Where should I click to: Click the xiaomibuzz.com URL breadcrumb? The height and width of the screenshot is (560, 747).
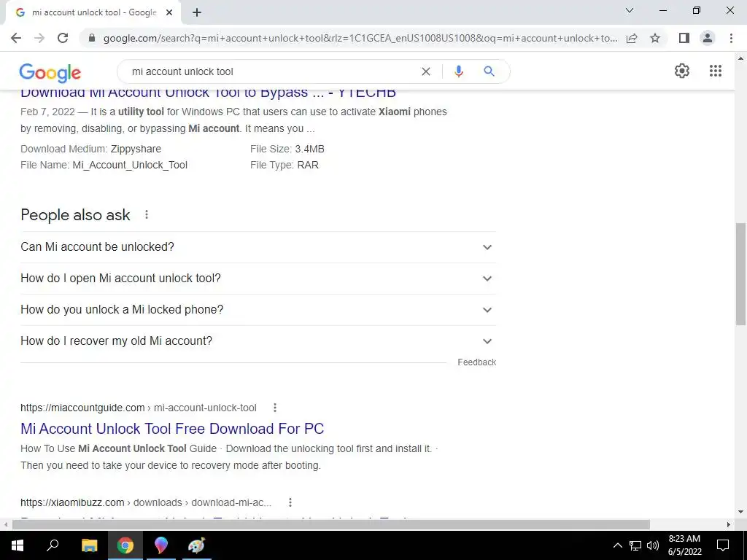point(146,502)
